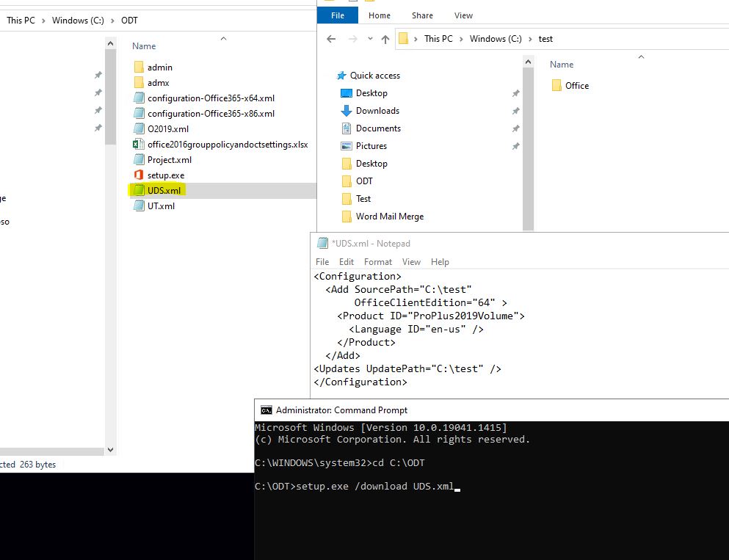Unpin Downloads via its pin icon
The height and width of the screenshot is (560, 729).
(x=515, y=111)
